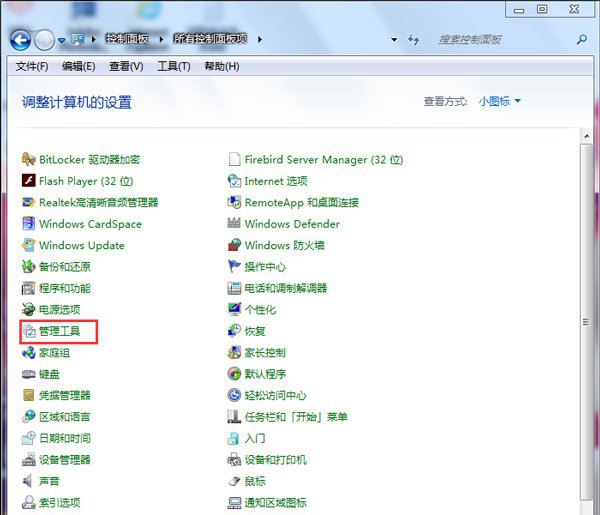Click the 通知区域图标 icon
Screen dimensions: 600x515
(x=234, y=502)
